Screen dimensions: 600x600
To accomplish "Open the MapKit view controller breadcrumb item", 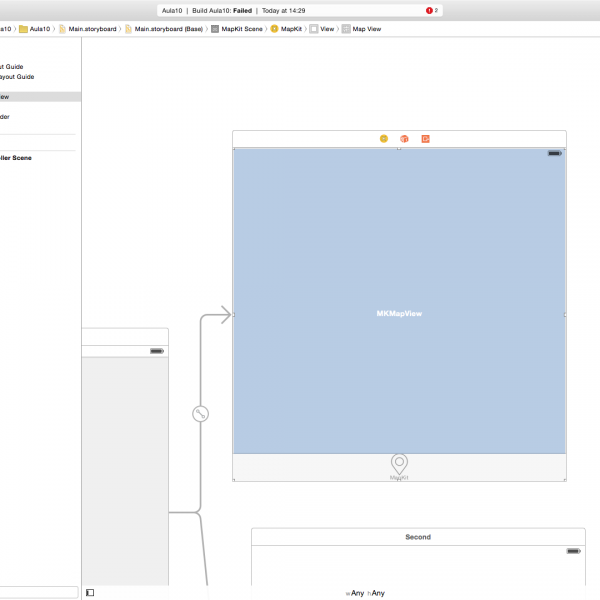I will pyautogui.click(x=286, y=29).
